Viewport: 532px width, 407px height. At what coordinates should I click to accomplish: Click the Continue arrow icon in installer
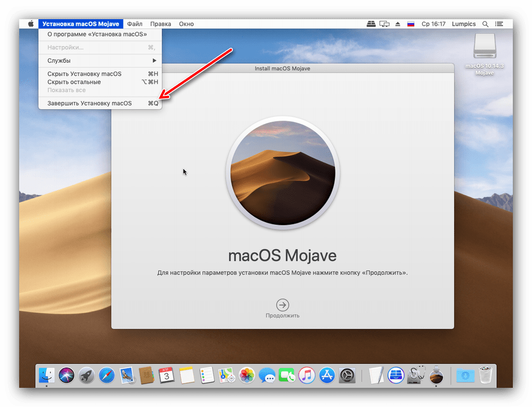click(282, 305)
